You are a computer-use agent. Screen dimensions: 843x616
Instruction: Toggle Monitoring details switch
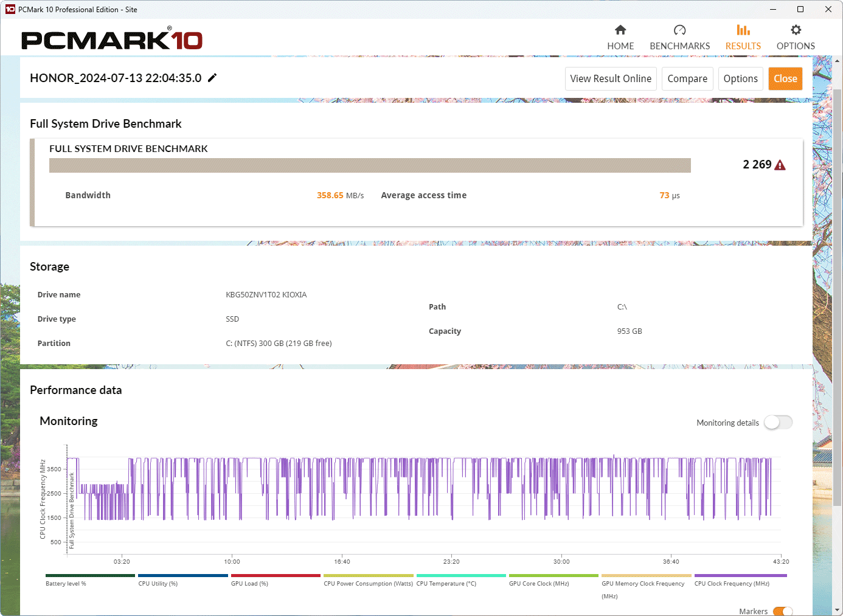779,422
